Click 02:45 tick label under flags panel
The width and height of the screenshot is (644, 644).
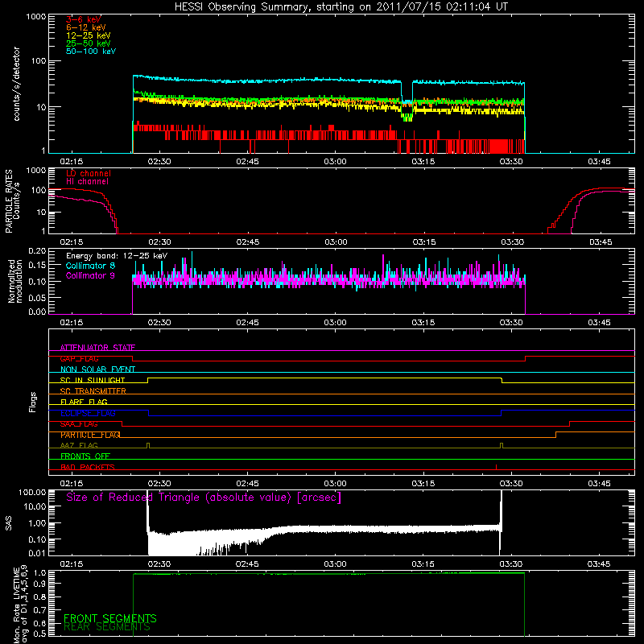point(247,484)
